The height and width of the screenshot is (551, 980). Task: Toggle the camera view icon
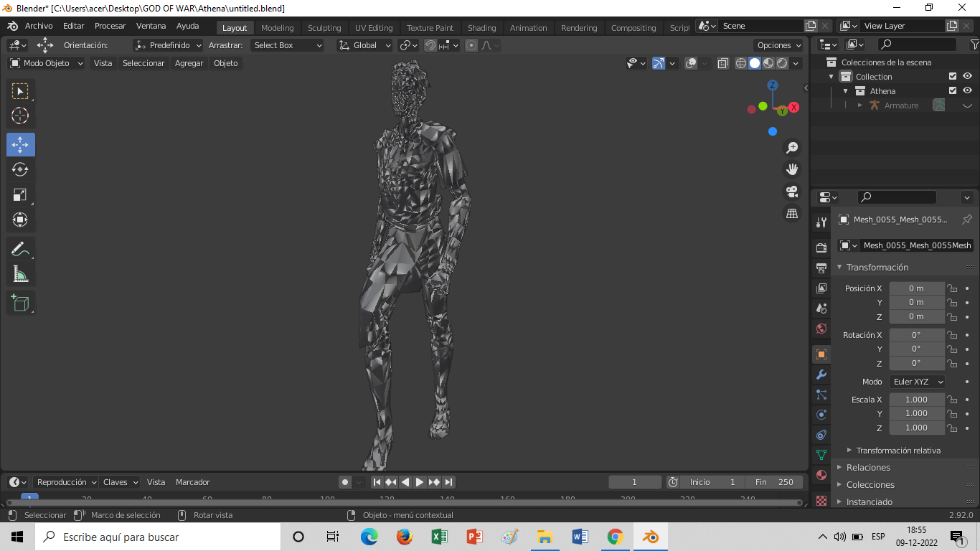point(792,192)
